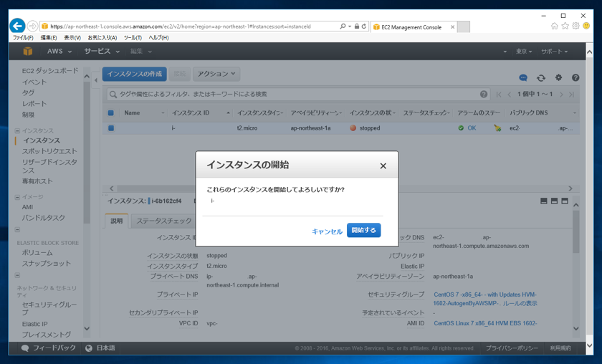Collapse the インスタンス sidebar section
This screenshot has height=364, width=602.
tap(17, 131)
